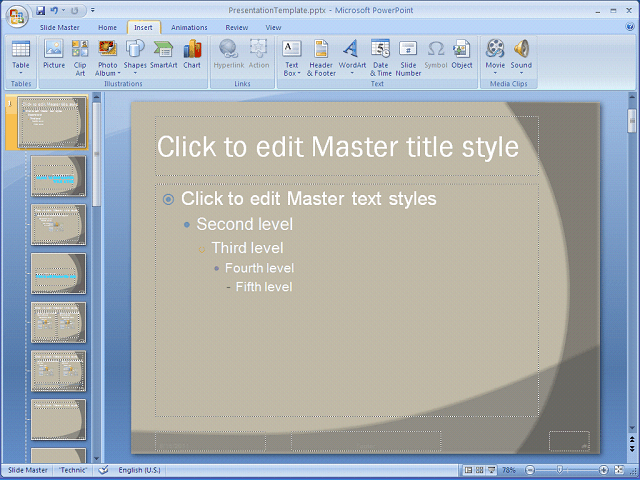Insert an Object
The width and height of the screenshot is (640, 480).
462,54
